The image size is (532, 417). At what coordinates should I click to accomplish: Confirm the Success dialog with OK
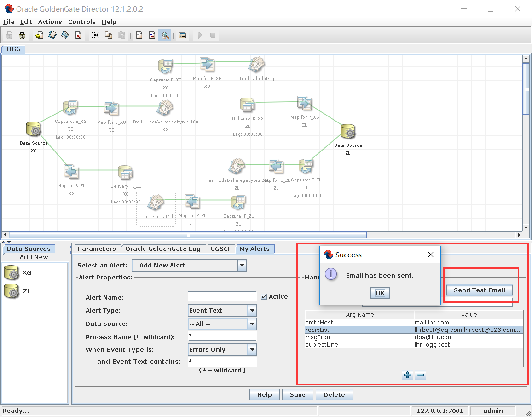pyautogui.click(x=380, y=293)
